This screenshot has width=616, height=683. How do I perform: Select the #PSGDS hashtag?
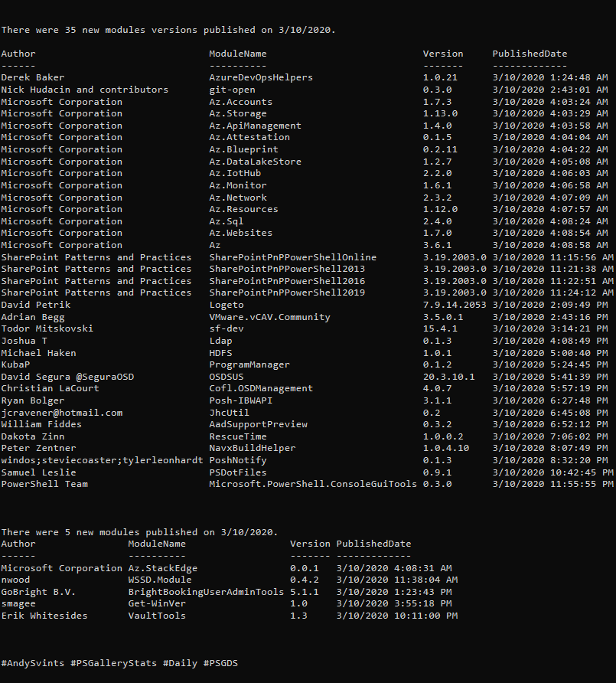[220, 663]
